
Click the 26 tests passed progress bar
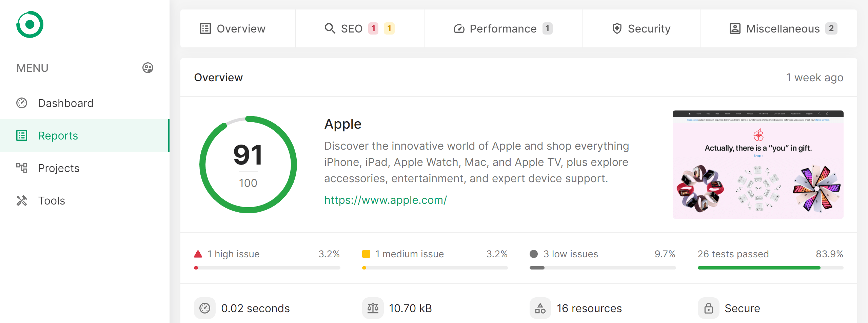[x=770, y=268]
